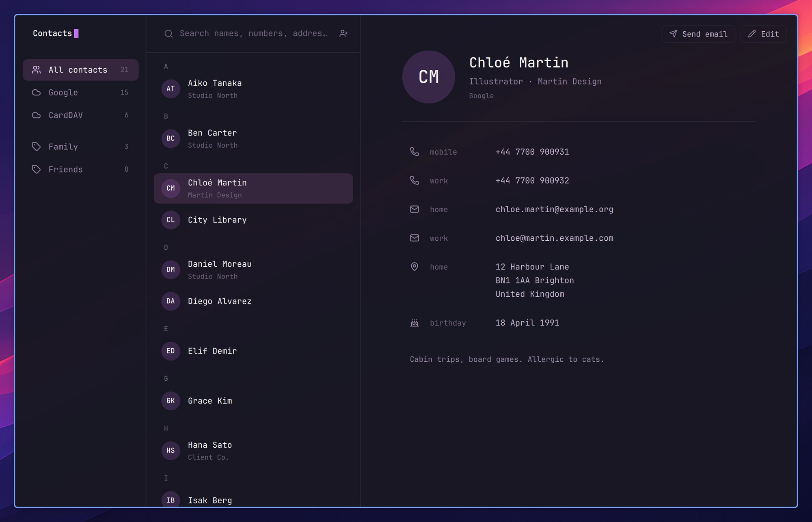Viewport: 812px width, 522px height.
Task: Select All contacts in the sidebar
Action: [81, 70]
